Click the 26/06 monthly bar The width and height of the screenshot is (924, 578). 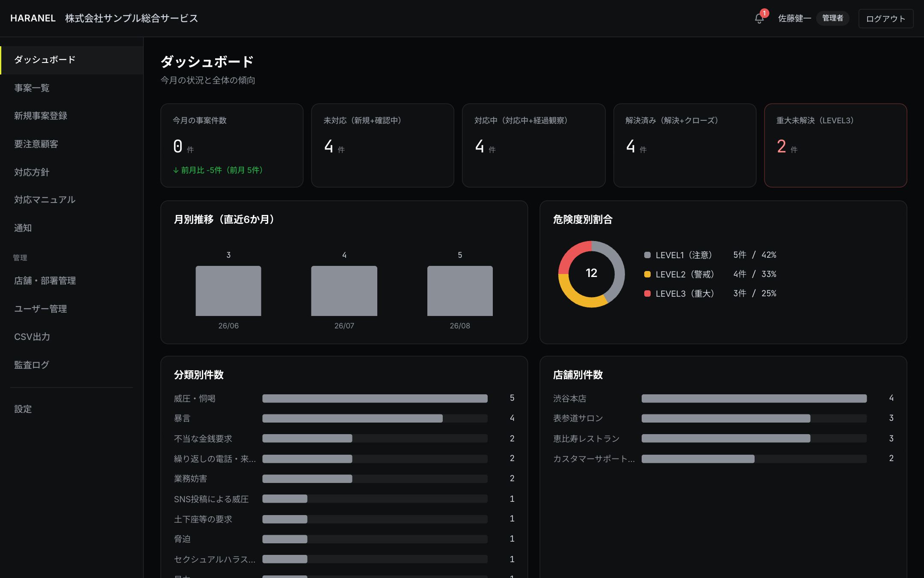[228, 291]
